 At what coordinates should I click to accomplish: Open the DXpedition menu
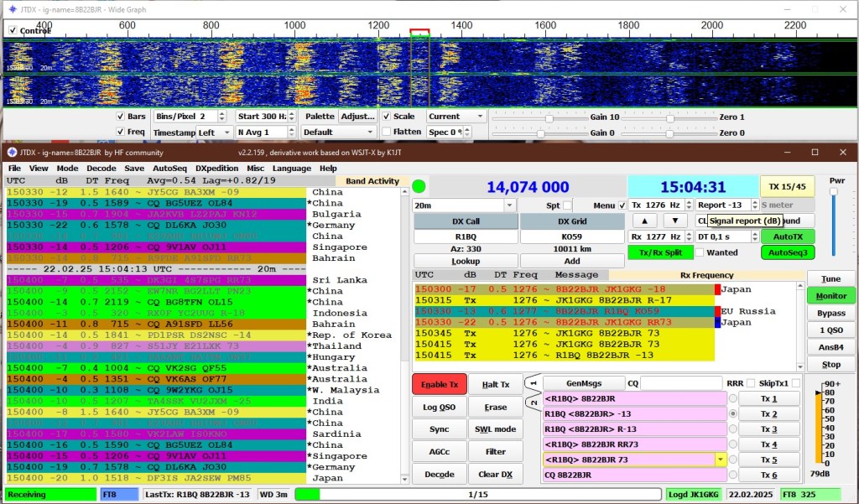(x=218, y=169)
